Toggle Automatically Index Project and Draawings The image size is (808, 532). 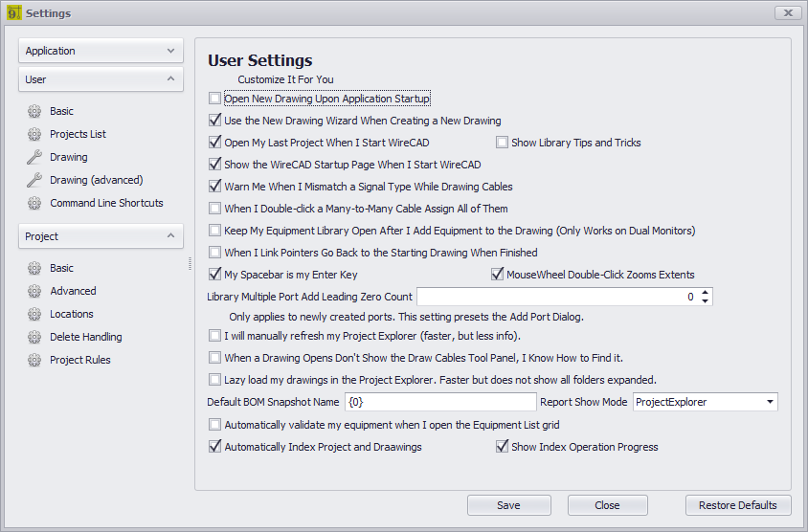[x=214, y=447]
